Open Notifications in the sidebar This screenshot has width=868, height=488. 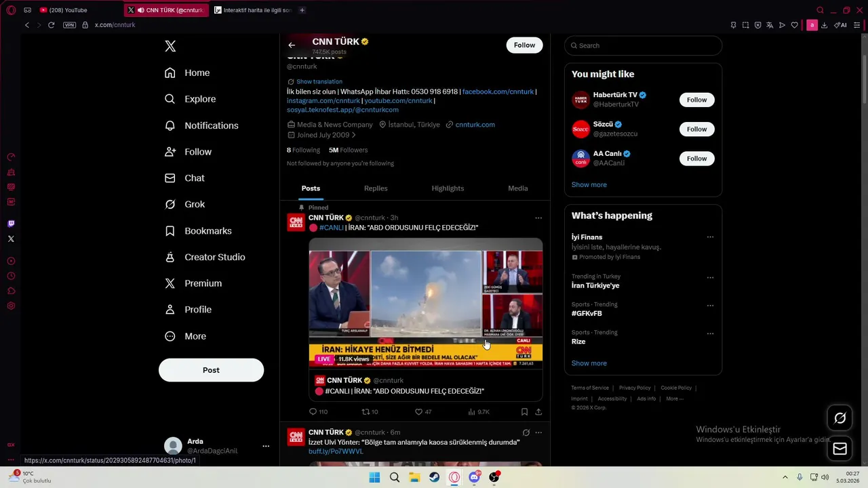point(201,125)
